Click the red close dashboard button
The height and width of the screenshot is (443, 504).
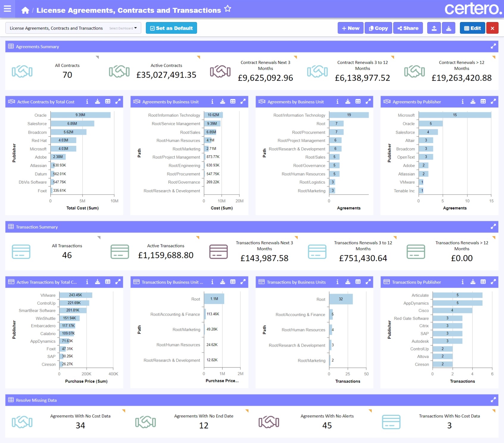(492, 28)
